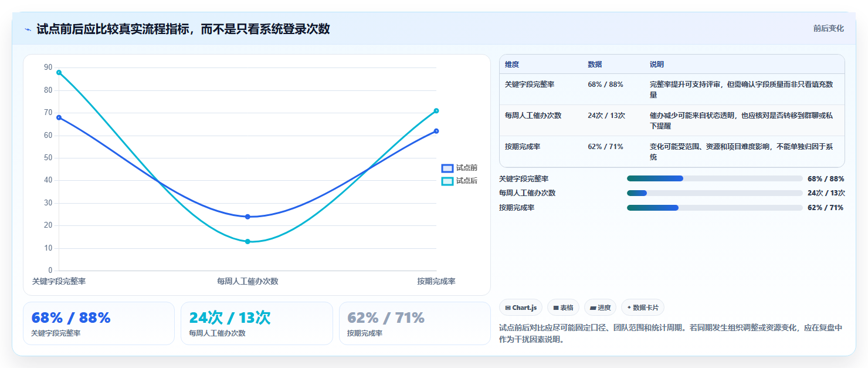Click the header icon beside the title
The width and height of the screenshot is (868, 368).
(28, 29)
